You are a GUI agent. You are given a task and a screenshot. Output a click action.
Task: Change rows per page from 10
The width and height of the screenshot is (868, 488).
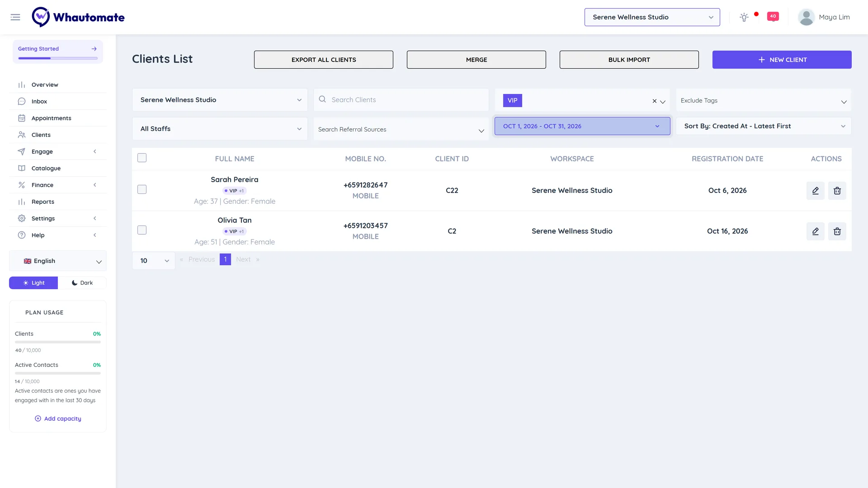pos(154,261)
